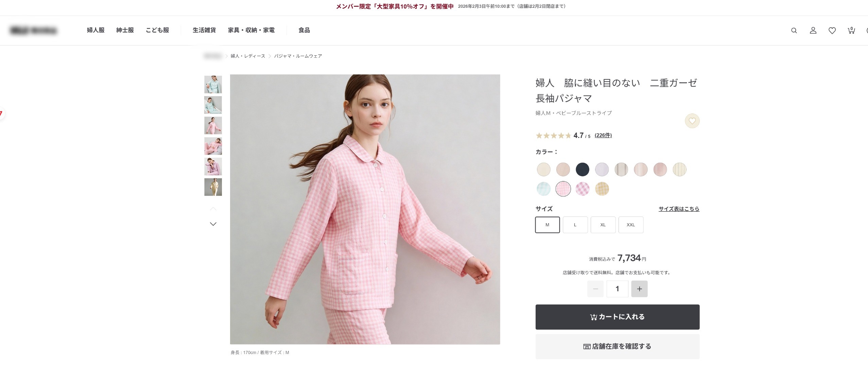Image resolution: width=868 pixels, height=367 pixels.
Task: Show next thumbnails with down chevron
Action: pos(213,224)
